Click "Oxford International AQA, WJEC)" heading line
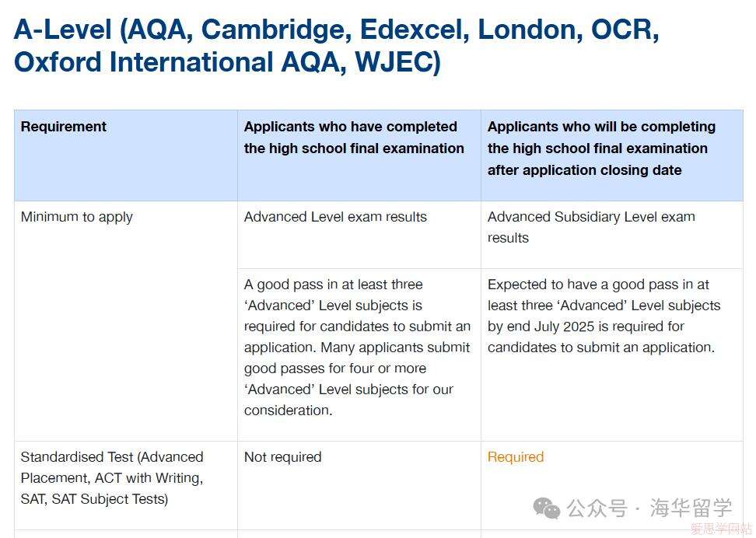The width and height of the screenshot is (756, 538). click(227, 62)
